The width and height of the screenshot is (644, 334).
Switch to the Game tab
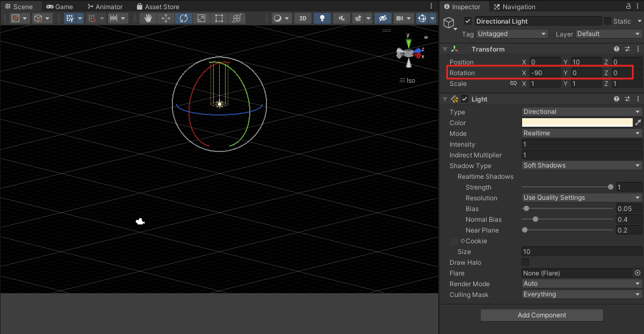(x=60, y=6)
